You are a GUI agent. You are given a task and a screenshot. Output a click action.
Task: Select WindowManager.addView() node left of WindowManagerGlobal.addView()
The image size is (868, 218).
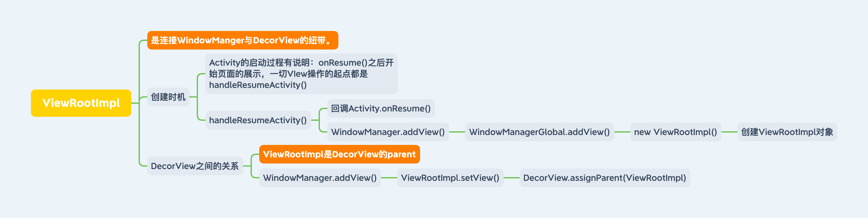388,132
